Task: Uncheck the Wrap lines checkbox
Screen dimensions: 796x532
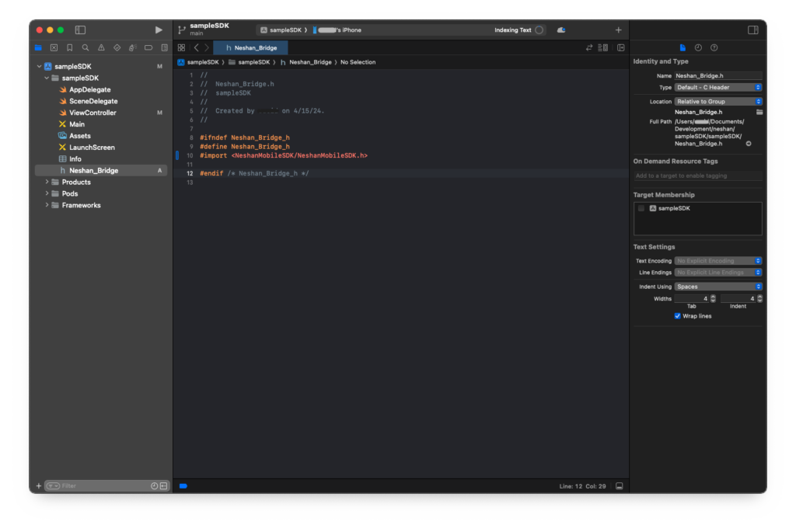Action: point(678,316)
